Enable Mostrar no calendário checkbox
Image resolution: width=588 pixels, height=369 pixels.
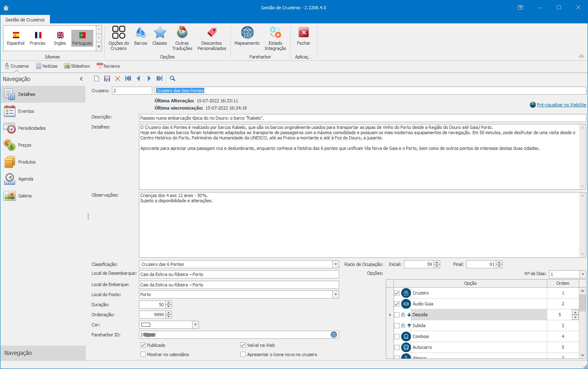pos(143,354)
